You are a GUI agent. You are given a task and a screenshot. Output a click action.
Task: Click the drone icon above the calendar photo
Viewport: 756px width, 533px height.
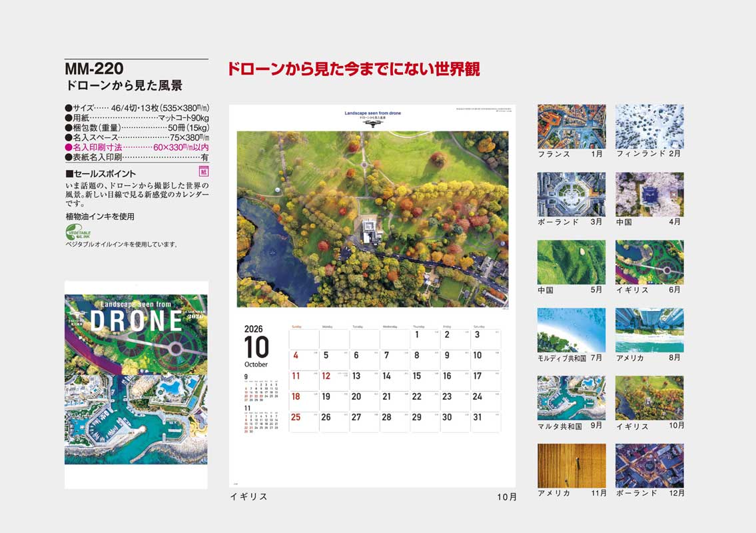372,123
